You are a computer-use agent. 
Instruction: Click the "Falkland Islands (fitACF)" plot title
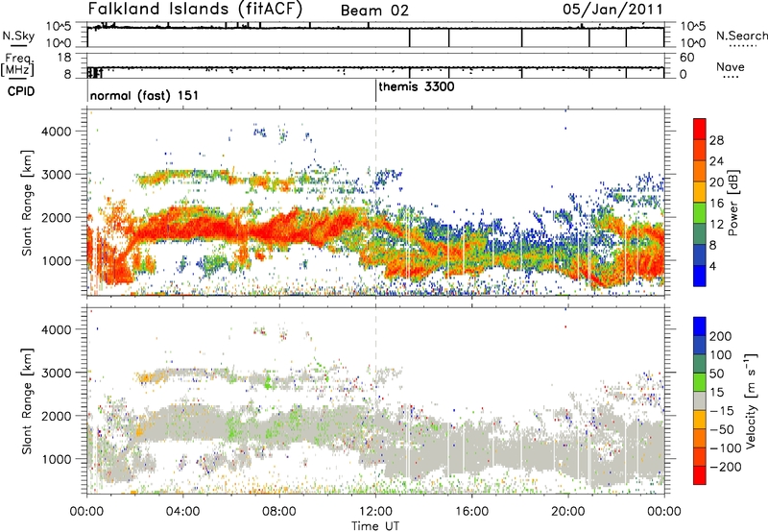[195, 9]
